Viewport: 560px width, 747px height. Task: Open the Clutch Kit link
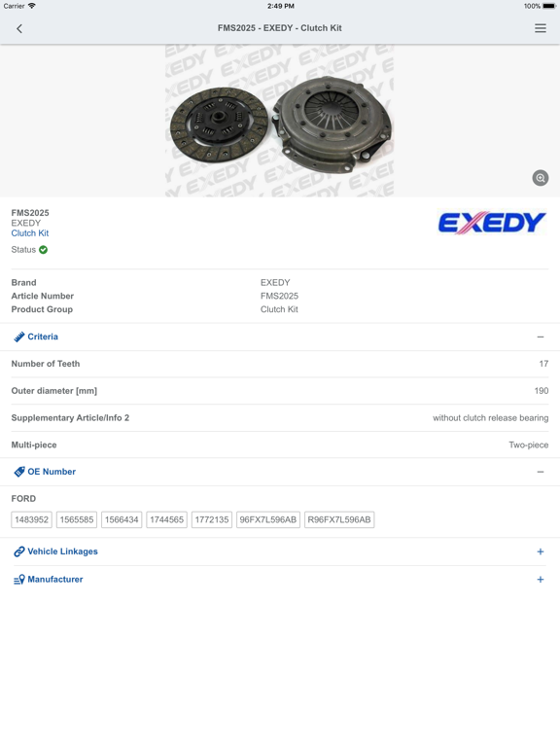[x=30, y=233]
